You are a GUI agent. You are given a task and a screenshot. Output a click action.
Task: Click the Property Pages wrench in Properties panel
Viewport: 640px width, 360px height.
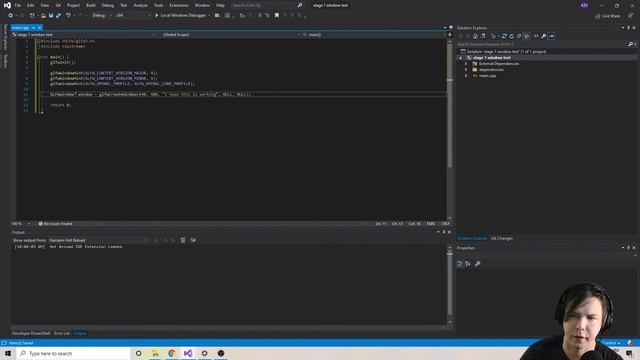pyautogui.click(x=478, y=264)
